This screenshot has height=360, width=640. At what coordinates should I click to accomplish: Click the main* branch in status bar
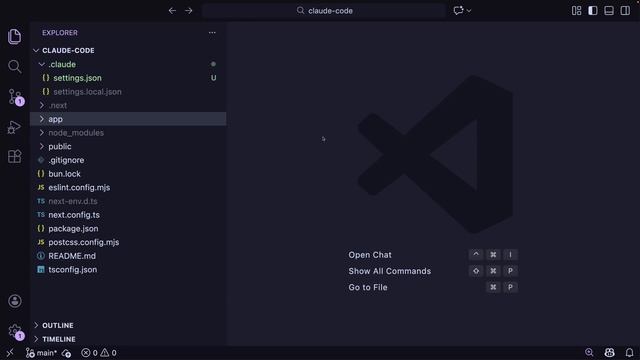click(x=41, y=353)
